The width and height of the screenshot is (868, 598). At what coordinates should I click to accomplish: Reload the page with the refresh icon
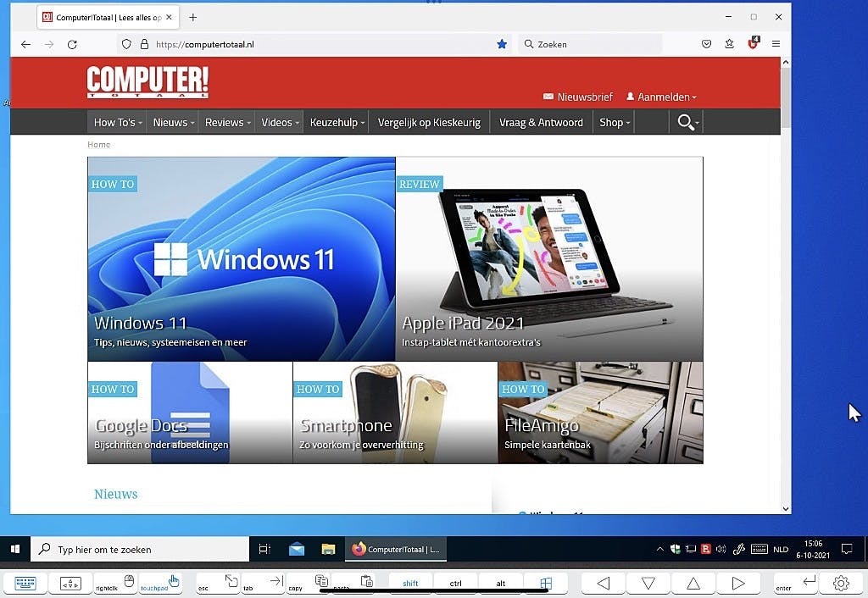point(72,44)
